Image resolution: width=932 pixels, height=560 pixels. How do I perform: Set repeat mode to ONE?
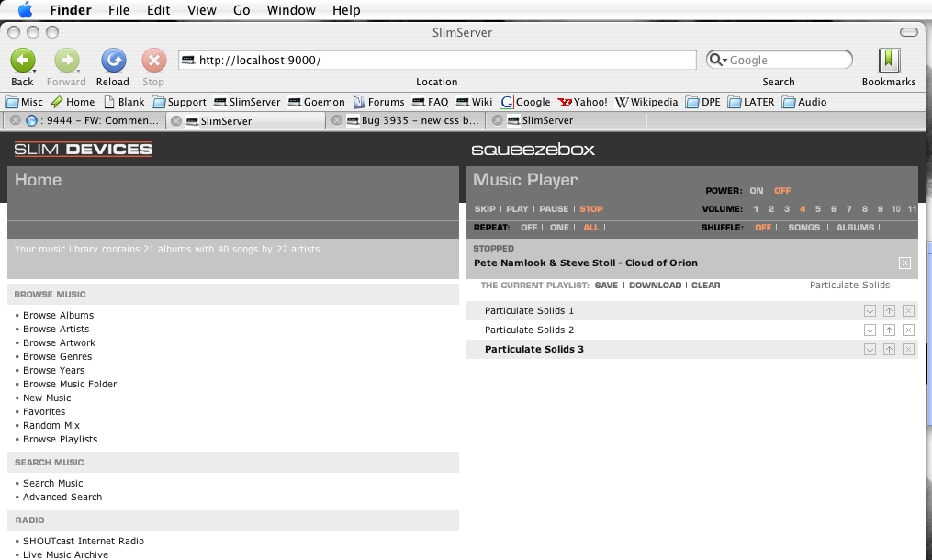click(x=559, y=228)
